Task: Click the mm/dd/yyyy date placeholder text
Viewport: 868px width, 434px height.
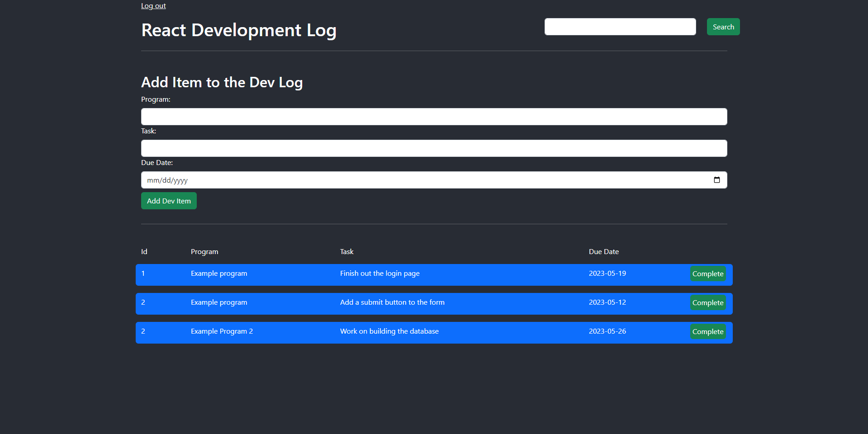Action: coord(167,180)
